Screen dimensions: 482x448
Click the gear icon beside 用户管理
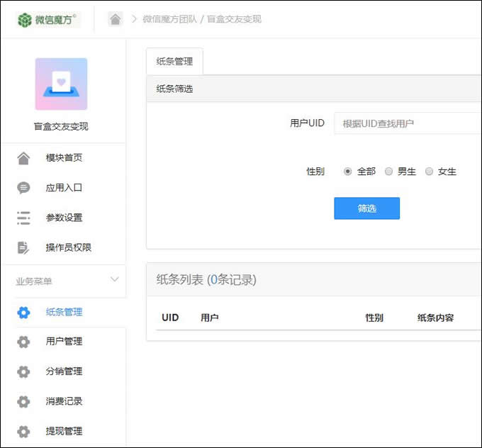coord(23,342)
